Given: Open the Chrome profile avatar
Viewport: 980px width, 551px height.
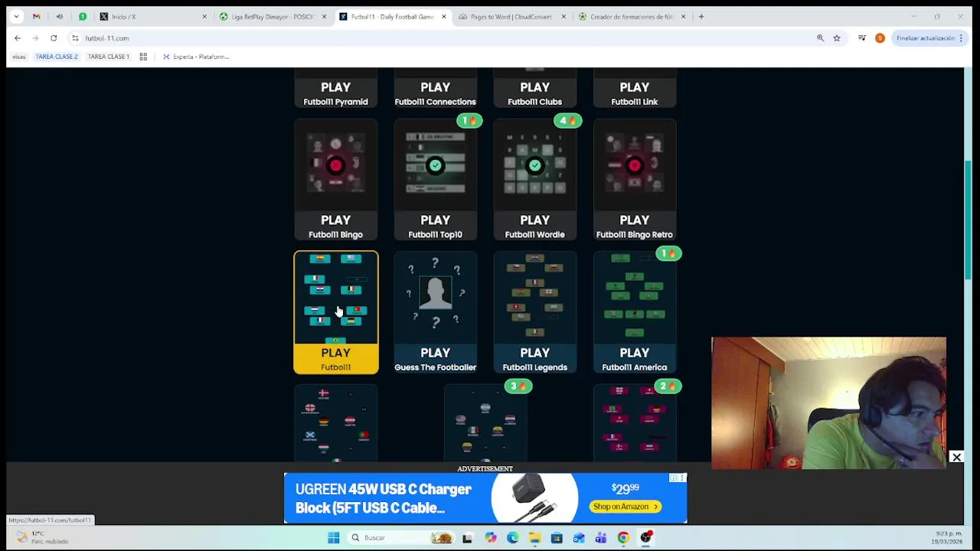Looking at the screenshot, I should [880, 37].
